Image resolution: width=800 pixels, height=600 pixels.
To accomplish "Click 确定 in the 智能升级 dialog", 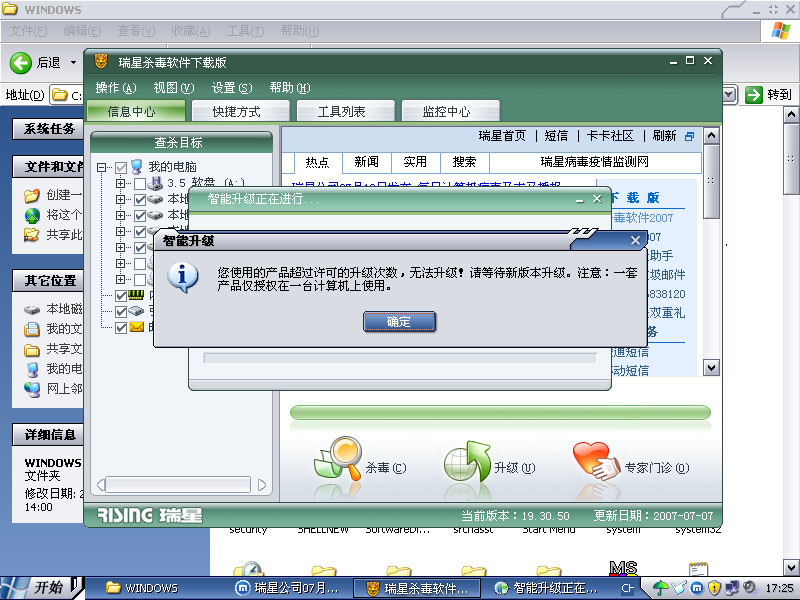I will point(399,322).
